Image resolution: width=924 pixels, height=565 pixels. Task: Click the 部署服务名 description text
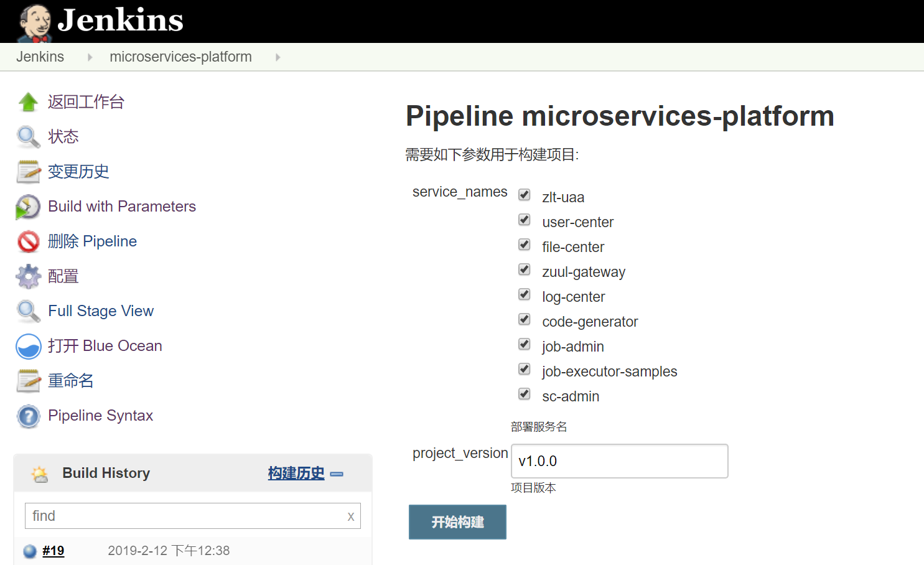click(539, 427)
